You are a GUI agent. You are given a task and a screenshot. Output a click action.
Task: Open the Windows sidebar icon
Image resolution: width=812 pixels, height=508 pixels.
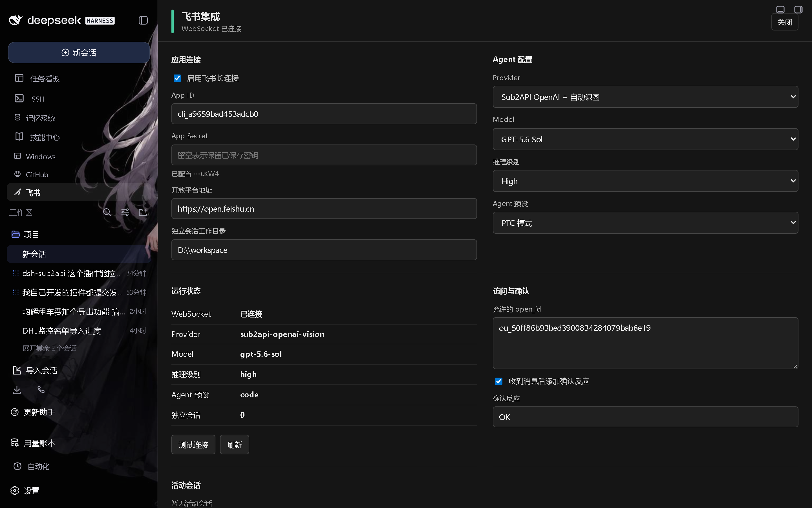[17, 156]
